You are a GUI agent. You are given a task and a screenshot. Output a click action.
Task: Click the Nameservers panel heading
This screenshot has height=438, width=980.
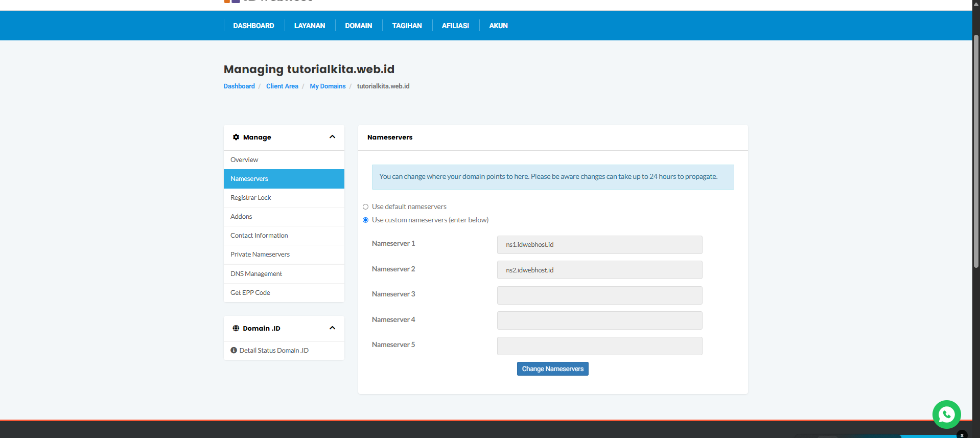tap(390, 137)
